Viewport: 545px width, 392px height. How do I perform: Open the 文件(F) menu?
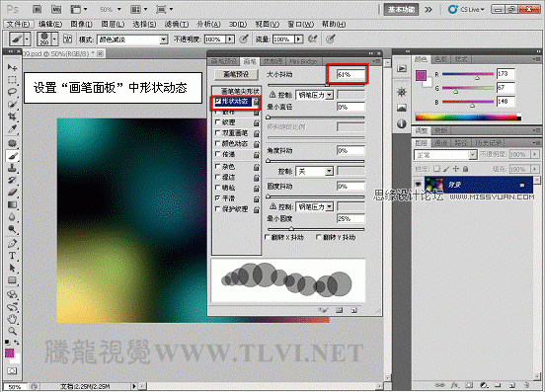pyautogui.click(x=19, y=24)
